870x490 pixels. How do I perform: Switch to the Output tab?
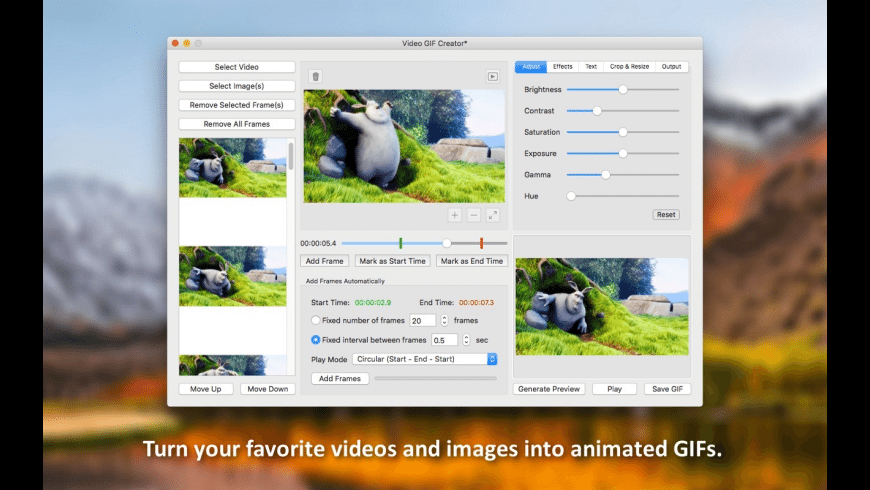(671, 67)
